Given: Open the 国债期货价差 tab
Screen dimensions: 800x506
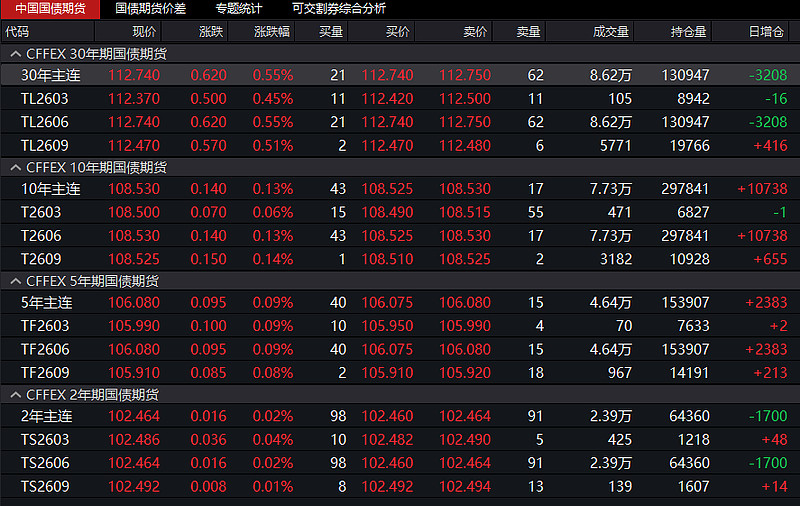Looking at the screenshot, I should coord(151,9).
